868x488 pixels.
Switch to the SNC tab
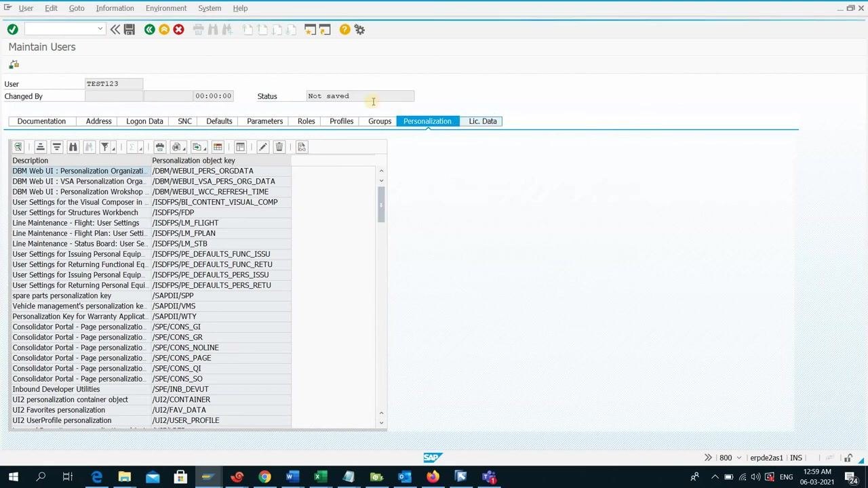[x=184, y=121]
